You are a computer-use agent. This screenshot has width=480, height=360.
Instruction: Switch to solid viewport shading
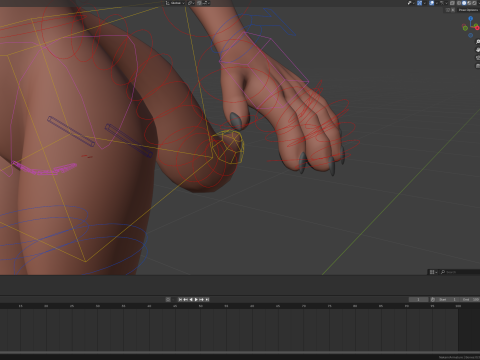coord(464,3)
